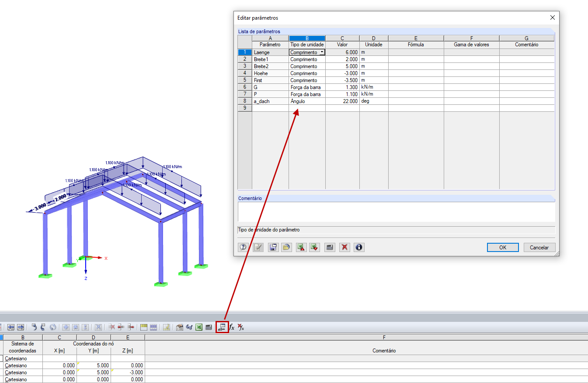Click the 2.000 dimension label on the model
The width and height of the screenshot is (588, 383).
pyautogui.click(x=60, y=197)
